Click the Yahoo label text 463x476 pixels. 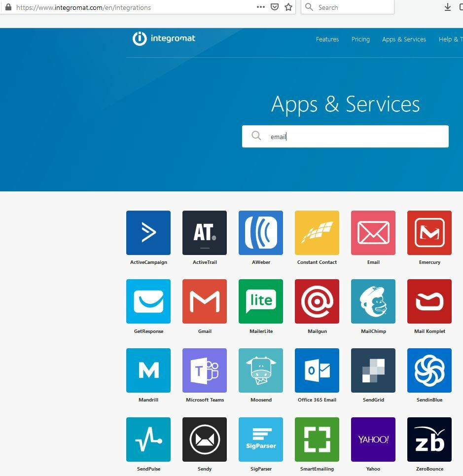tap(373, 469)
